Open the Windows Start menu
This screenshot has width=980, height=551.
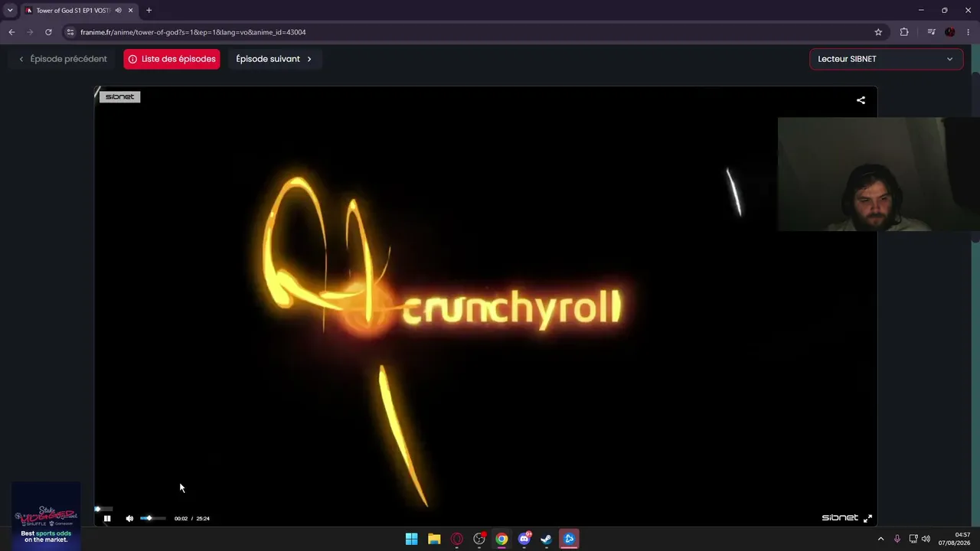coord(411,539)
